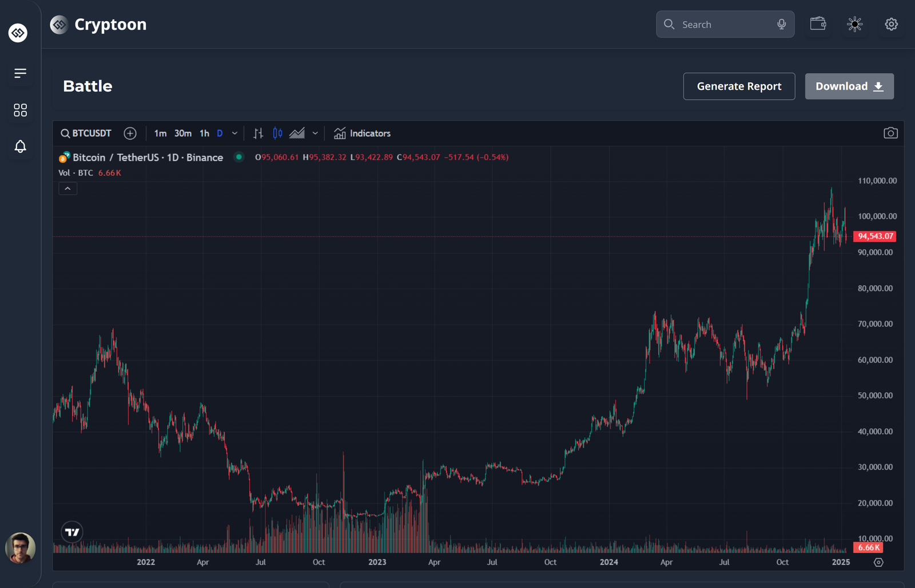
Task: Toggle light/dark theme sun icon
Action: [x=854, y=24]
